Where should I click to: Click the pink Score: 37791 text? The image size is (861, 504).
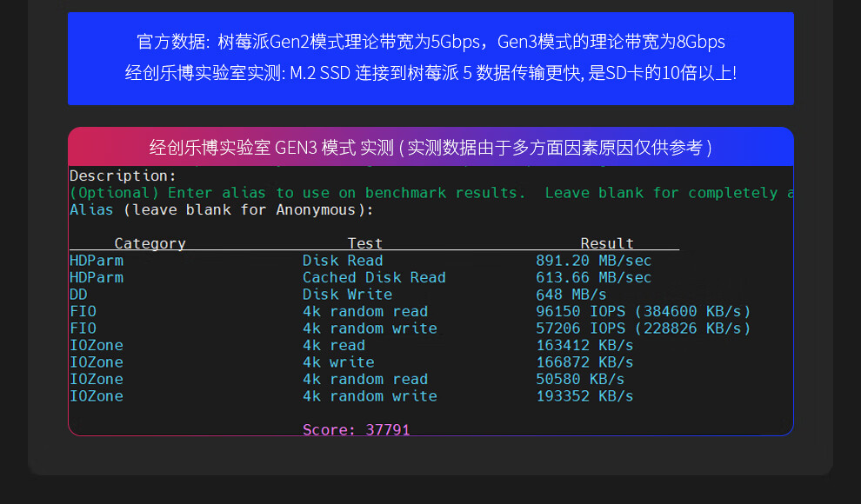(356, 429)
